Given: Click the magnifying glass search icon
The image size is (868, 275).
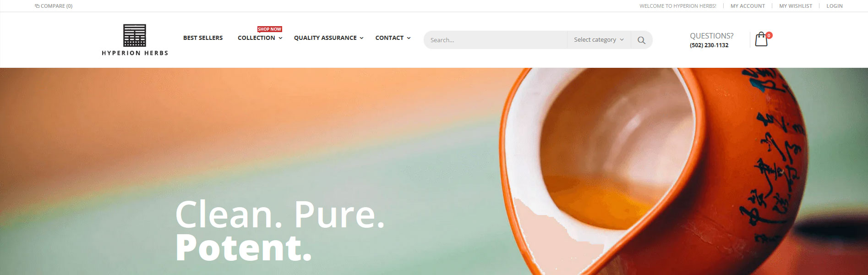Looking at the screenshot, I should (x=641, y=40).
